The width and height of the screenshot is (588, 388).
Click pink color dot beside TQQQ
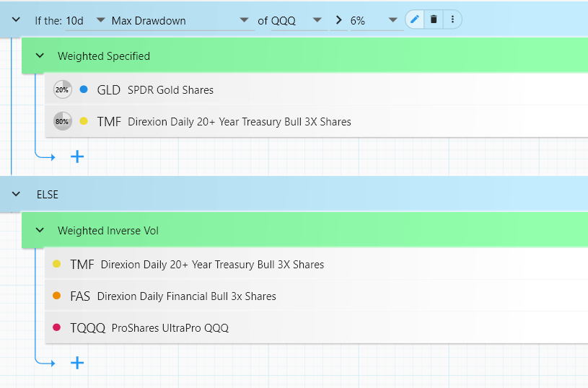(x=56, y=327)
